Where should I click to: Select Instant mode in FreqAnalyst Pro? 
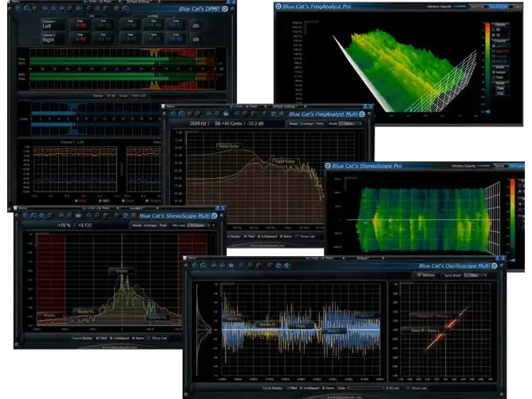(x=499, y=73)
